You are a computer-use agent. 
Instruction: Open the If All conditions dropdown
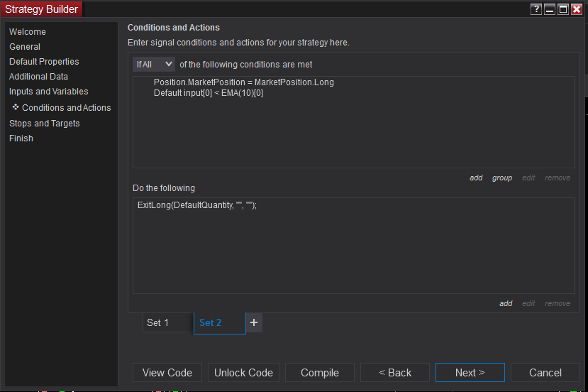(x=154, y=64)
